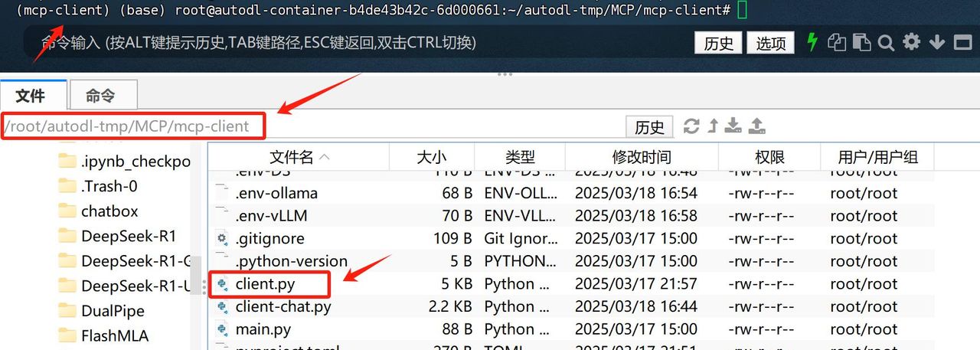
Task: Click the folder tree vertical scrollbar
Action: tap(197, 276)
